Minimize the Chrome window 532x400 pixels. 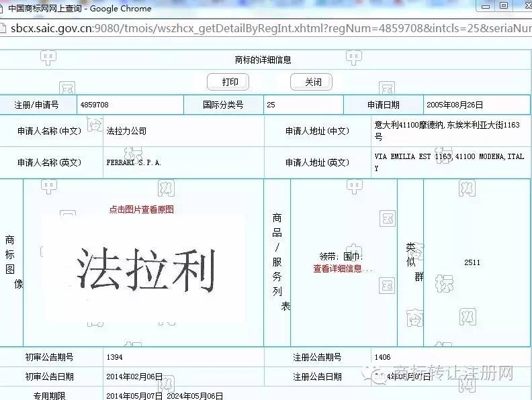click(x=486, y=6)
